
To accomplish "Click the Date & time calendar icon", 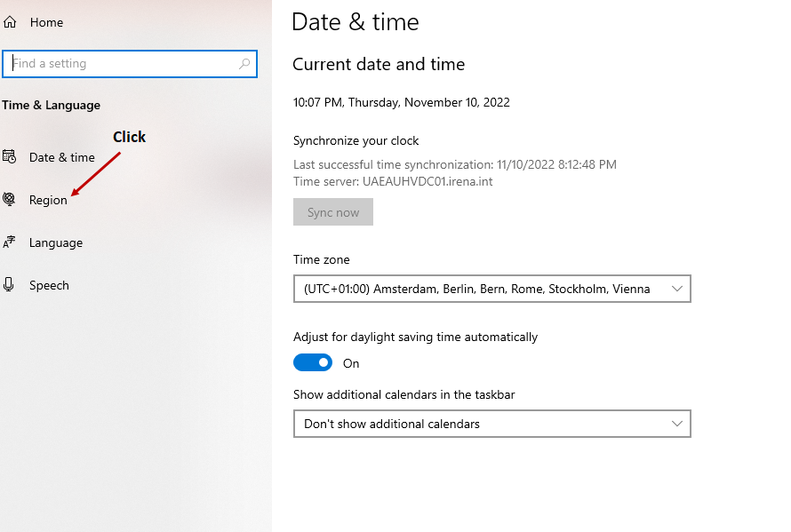I will tap(9, 156).
